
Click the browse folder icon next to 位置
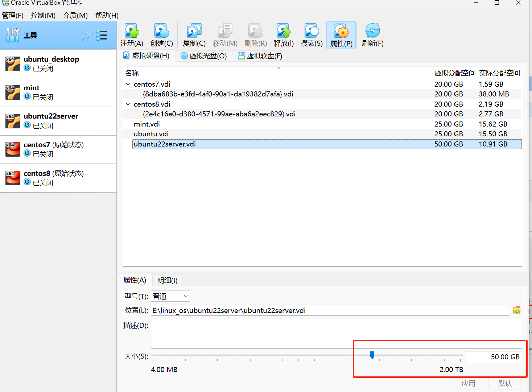point(517,310)
